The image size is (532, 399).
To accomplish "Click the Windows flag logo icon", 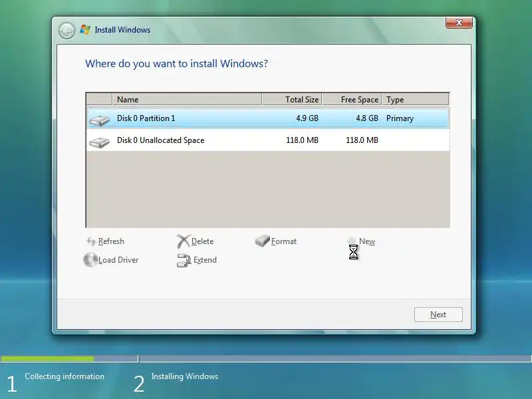I will coord(85,30).
